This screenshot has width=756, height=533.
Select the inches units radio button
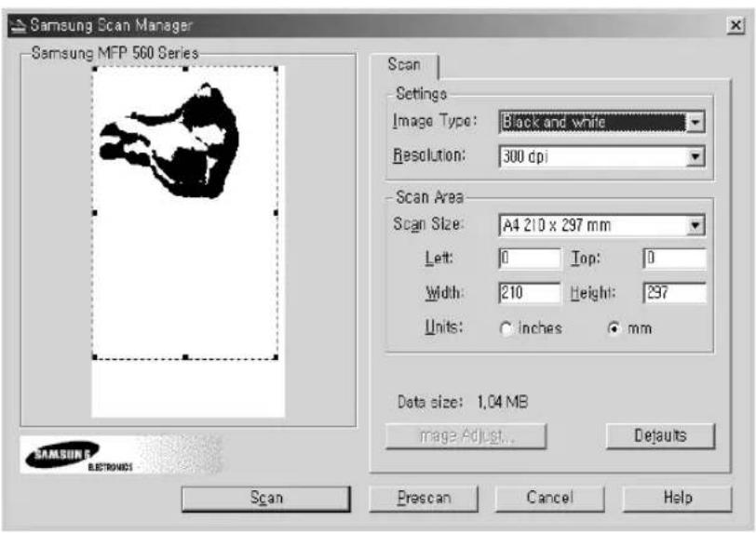(x=506, y=328)
